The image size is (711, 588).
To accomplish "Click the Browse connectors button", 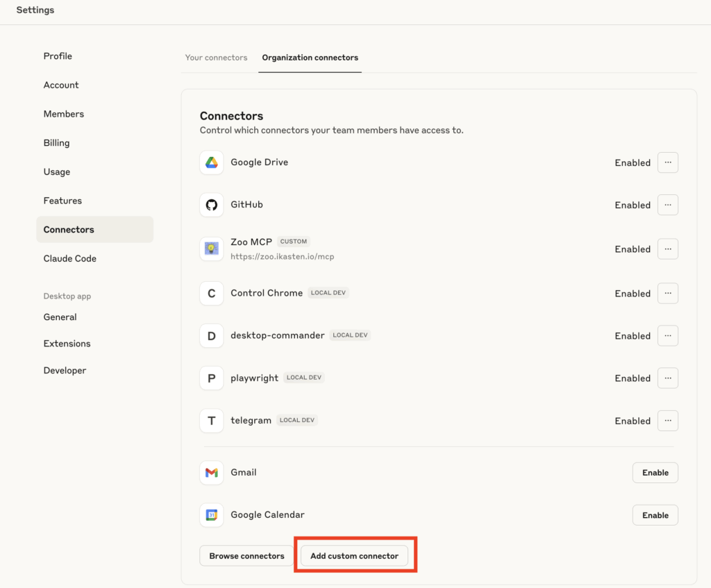I will (x=246, y=556).
